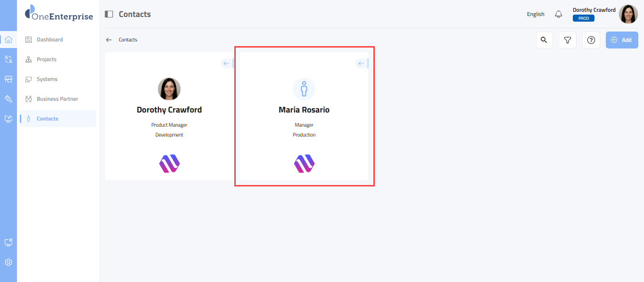
Task: Click the back arrow beside Contacts breadcrumb
Action: [109, 40]
